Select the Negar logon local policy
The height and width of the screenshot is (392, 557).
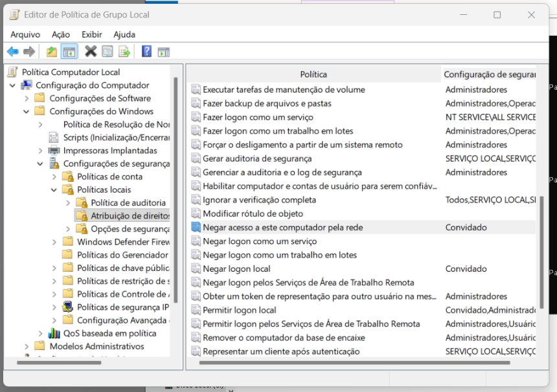[x=236, y=268]
